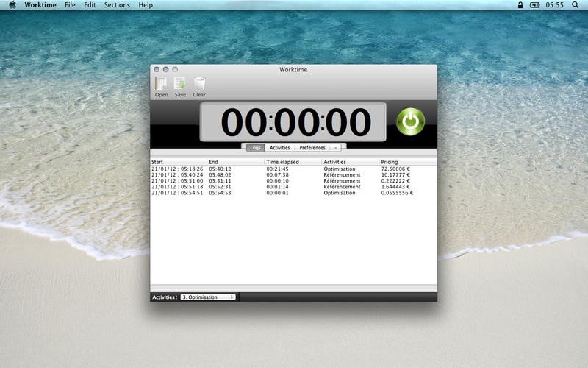588x368 pixels.
Task: Click the lock icon in menu bar
Action: coord(520,5)
